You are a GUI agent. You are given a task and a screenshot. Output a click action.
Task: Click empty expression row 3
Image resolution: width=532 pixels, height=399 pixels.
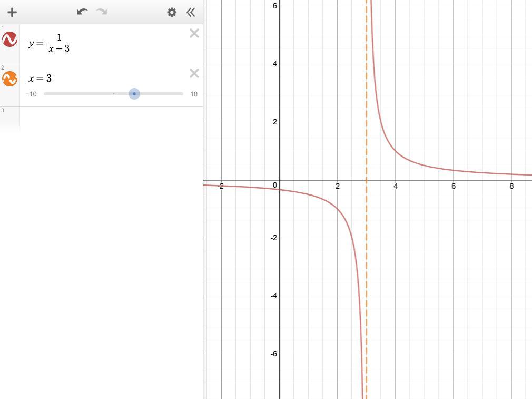point(111,119)
